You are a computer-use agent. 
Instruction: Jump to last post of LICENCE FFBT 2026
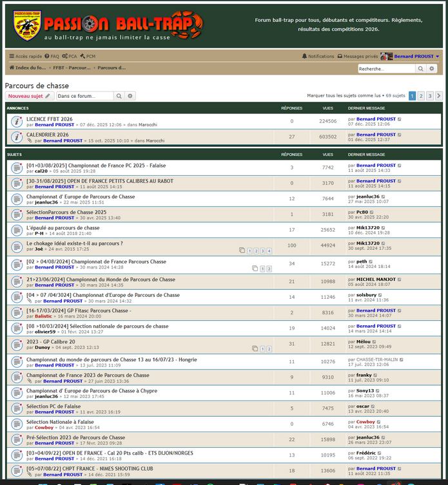tap(400, 119)
